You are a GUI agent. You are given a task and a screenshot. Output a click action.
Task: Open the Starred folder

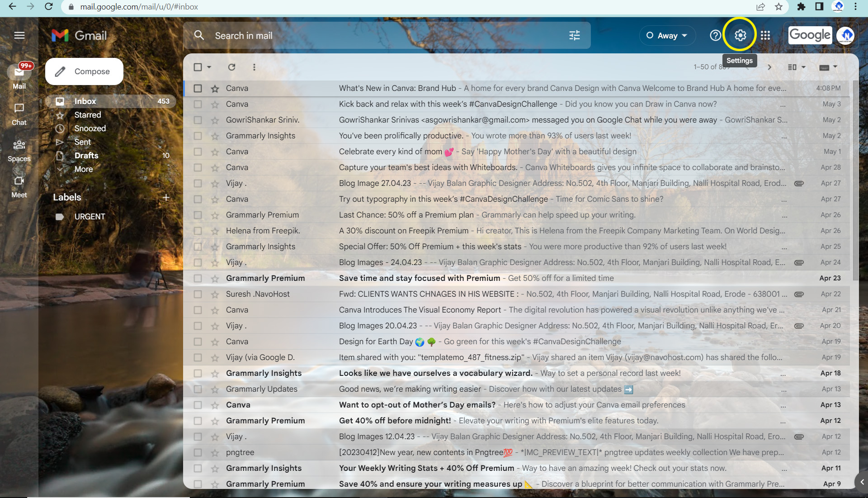[x=88, y=115]
